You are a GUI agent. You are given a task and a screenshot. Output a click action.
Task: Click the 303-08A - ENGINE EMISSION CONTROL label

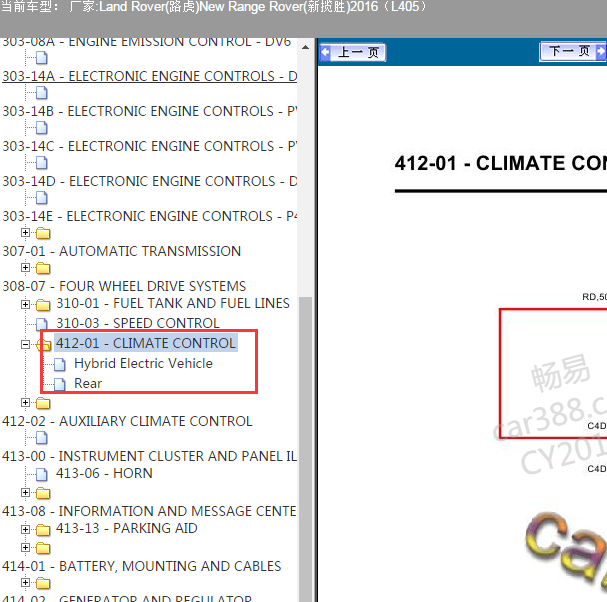pos(147,41)
